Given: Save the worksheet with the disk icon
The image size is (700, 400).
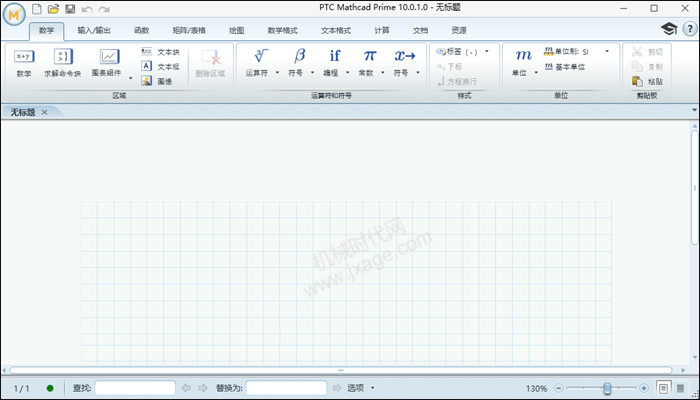Looking at the screenshot, I should click(70, 9).
